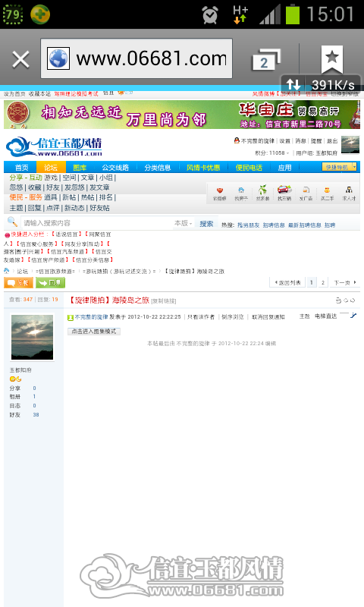Click the green 回复 reply button
Image resolution: width=364 pixels, height=607 pixels.
50,283
